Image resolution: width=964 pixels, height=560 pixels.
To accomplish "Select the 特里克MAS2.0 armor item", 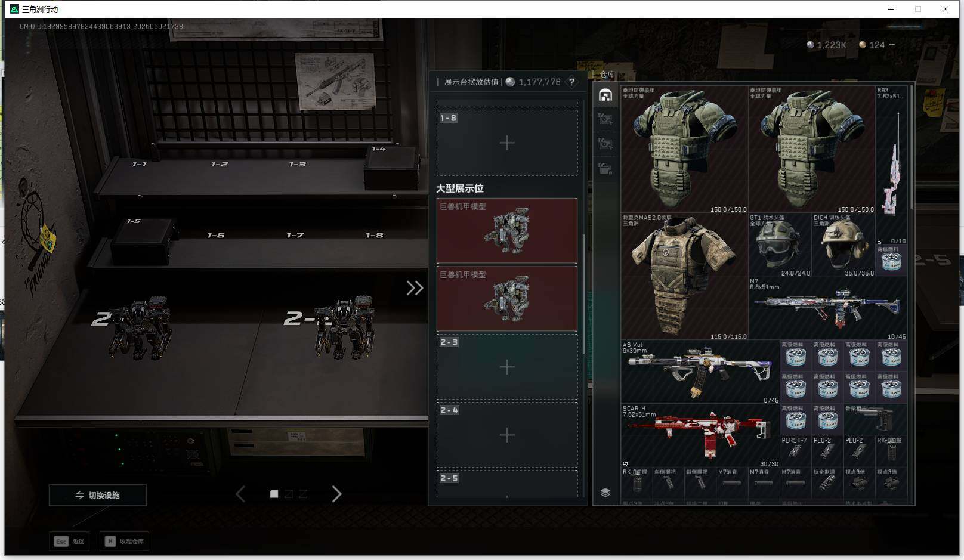I will click(x=685, y=277).
